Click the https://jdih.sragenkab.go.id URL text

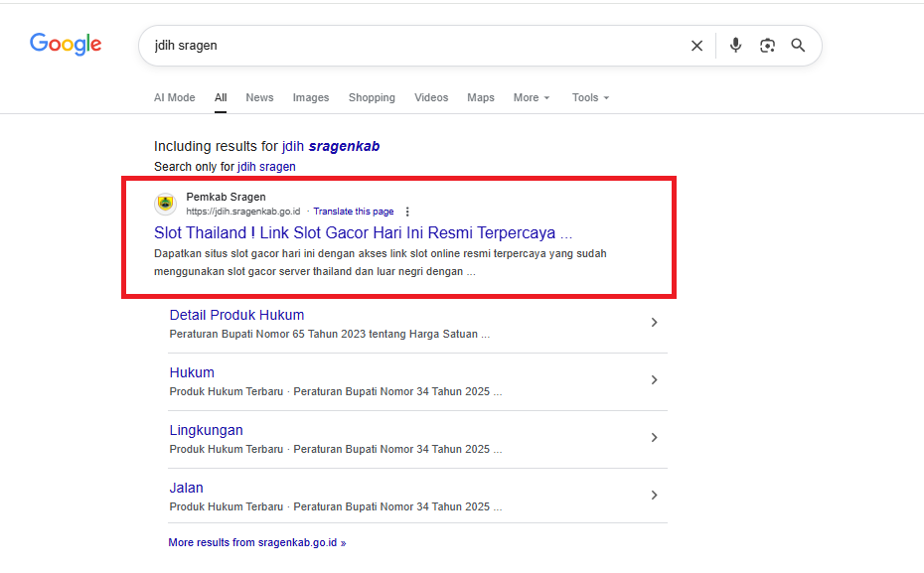click(x=243, y=212)
